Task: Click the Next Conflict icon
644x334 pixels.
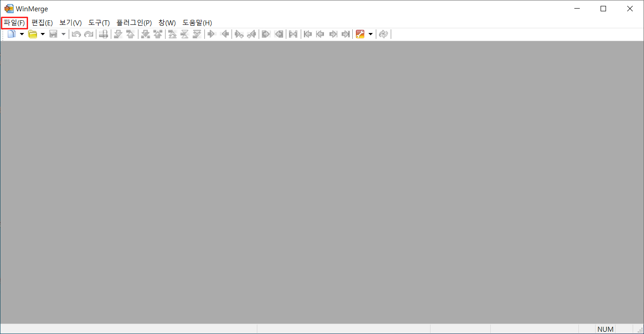Action: click(145, 34)
